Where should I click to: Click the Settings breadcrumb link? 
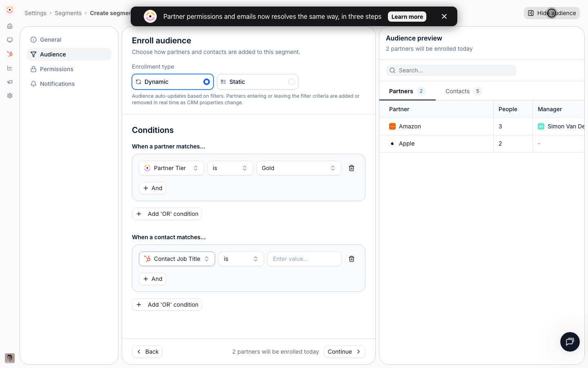click(x=36, y=13)
